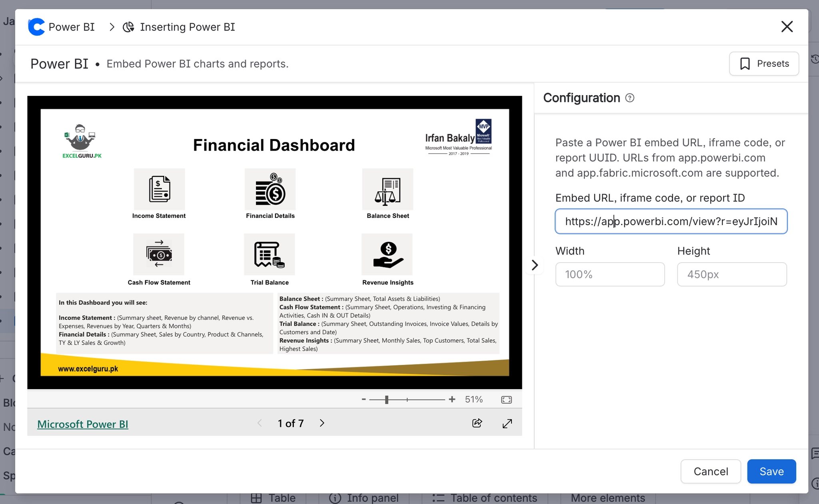
Task: Open report in full screen mode
Action: [x=507, y=423]
